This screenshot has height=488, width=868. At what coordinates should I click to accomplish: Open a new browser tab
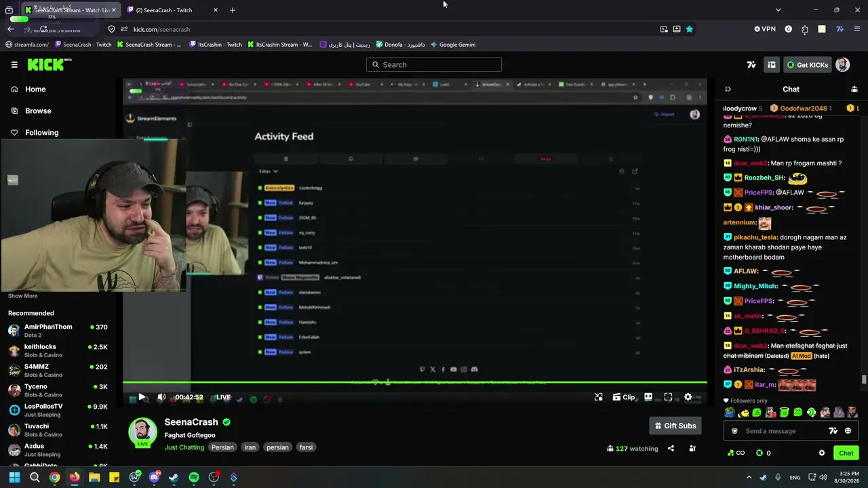tap(233, 10)
